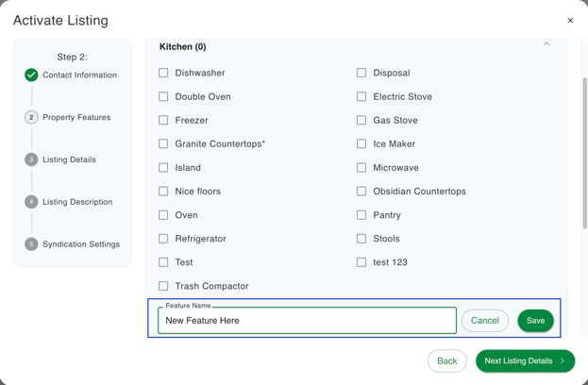Open the Listing Description step
This screenshot has height=385, width=588.
[76, 202]
